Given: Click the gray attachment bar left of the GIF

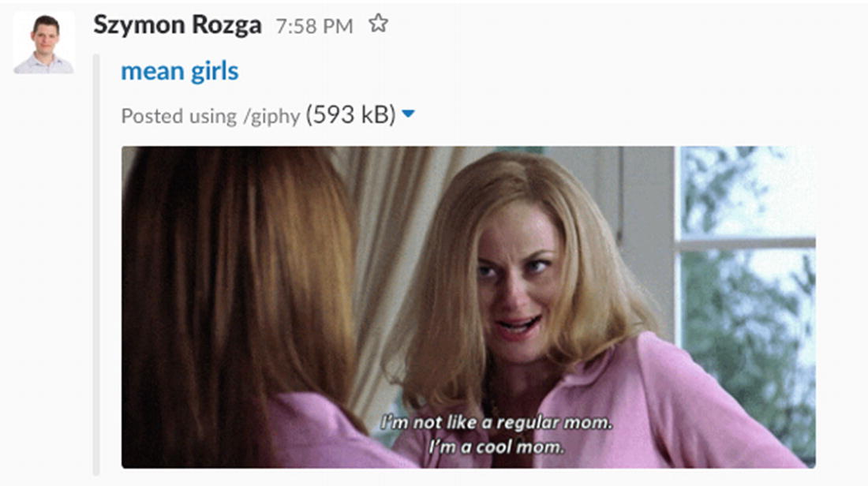Looking at the screenshot, I should (97, 264).
